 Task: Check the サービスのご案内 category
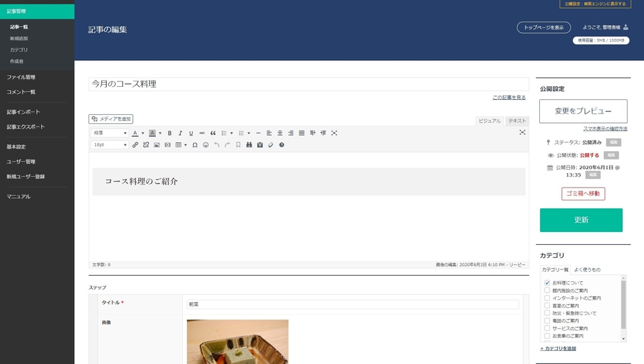point(547,328)
